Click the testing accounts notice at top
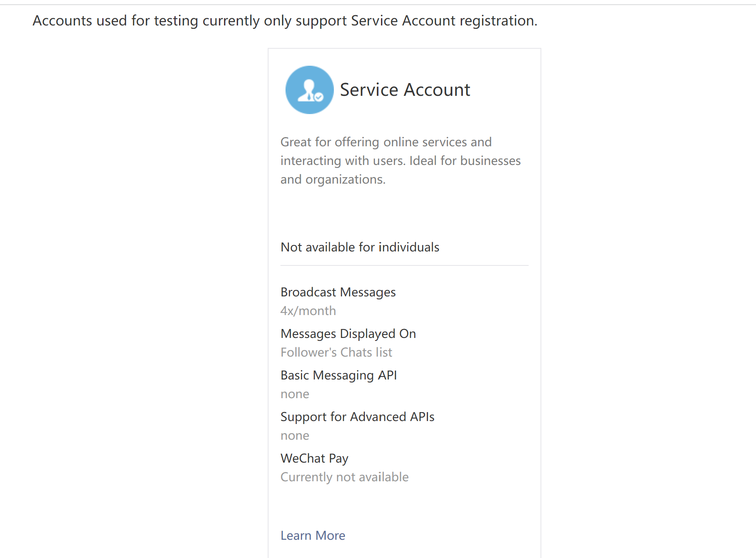Viewport: 756px width, 558px height. pos(285,21)
